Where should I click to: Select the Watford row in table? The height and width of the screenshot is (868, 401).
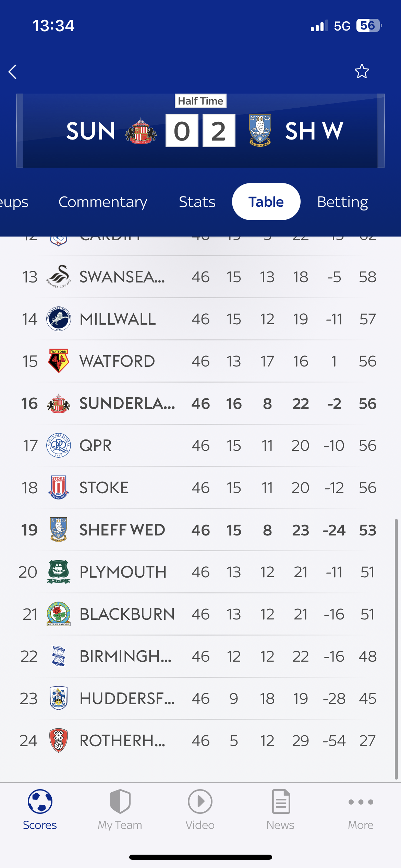click(200, 361)
